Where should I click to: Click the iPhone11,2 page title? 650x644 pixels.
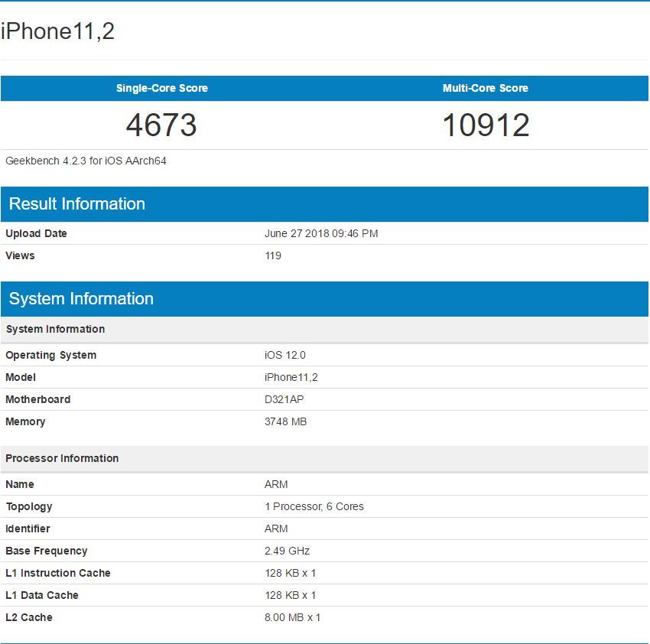(57, 32)
